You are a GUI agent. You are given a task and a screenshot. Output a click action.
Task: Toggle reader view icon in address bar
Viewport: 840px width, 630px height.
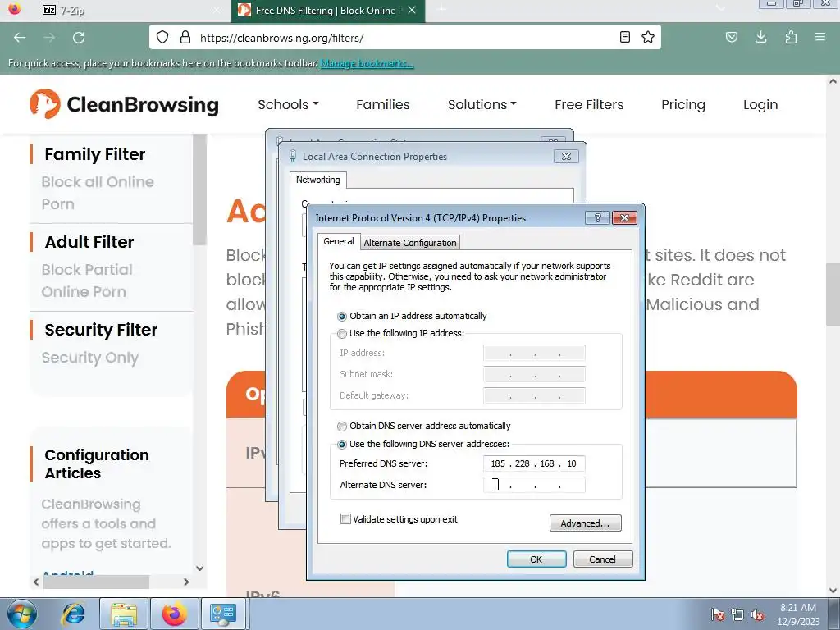[x=624, y=37]
